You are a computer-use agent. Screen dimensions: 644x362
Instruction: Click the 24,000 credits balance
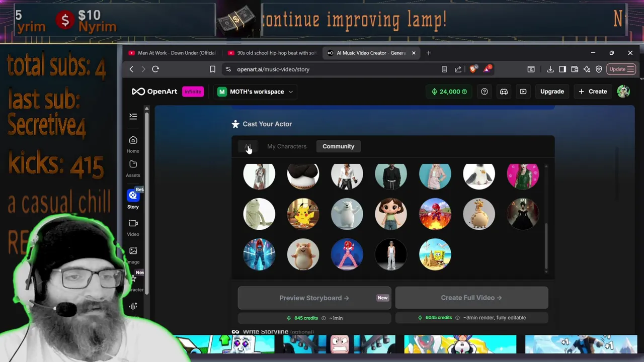tap(449, 92)
